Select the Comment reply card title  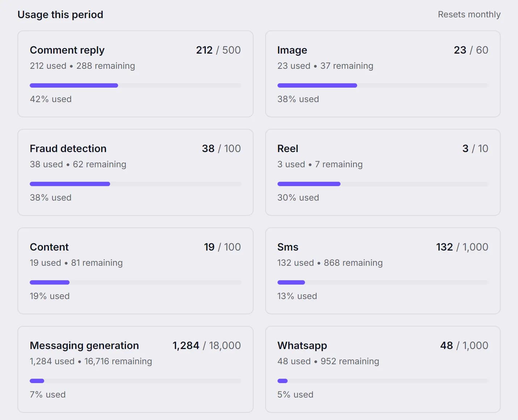coord(67,50)
